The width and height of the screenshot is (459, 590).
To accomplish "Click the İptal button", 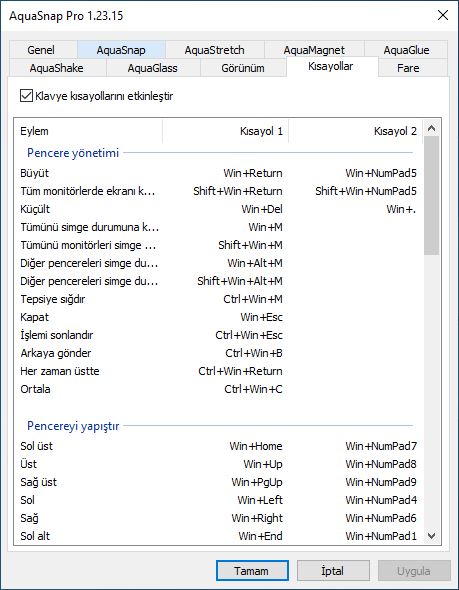I will pyautogui.click(x=333, y=571).
